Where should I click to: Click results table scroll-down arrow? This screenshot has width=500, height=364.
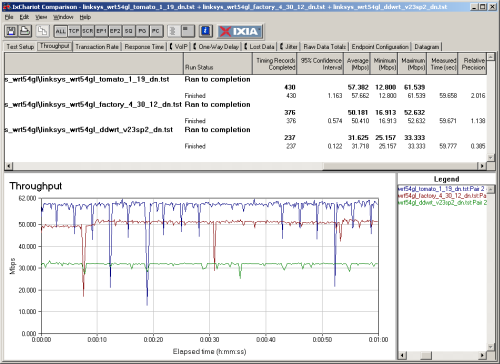point(490,158)
